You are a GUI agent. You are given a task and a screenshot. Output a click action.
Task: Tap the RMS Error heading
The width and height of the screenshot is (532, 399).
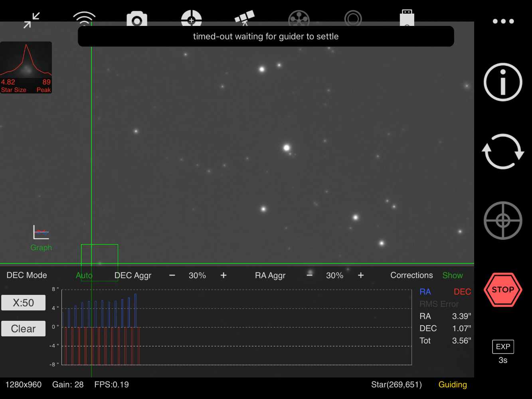(439, 304)
